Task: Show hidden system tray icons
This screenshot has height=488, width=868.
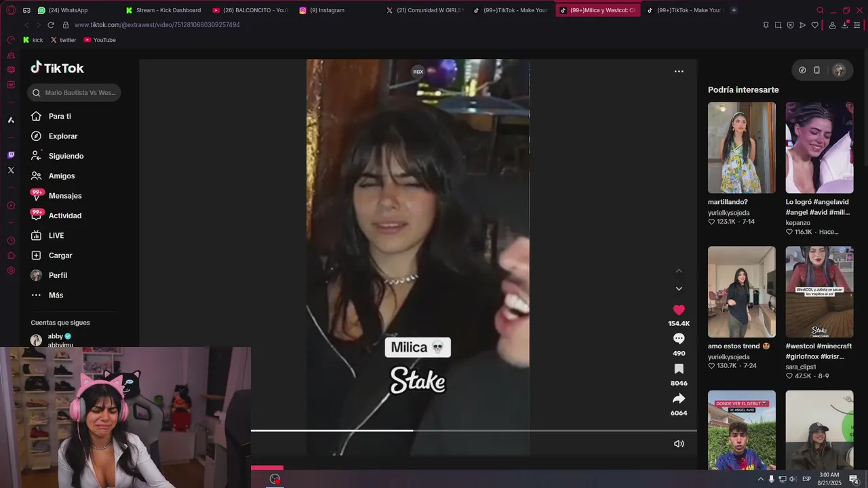Action: point(760,479)
